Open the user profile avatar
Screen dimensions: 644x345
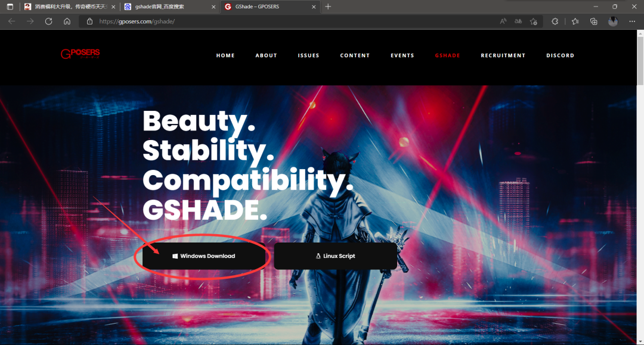click(613, 21)
